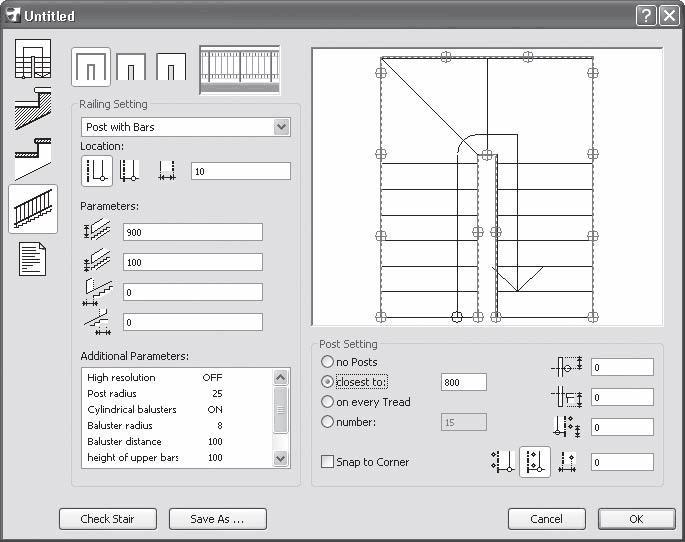Choose the both-sides railing icon
The image size is (685, 542).
click(x=91, y=68)
